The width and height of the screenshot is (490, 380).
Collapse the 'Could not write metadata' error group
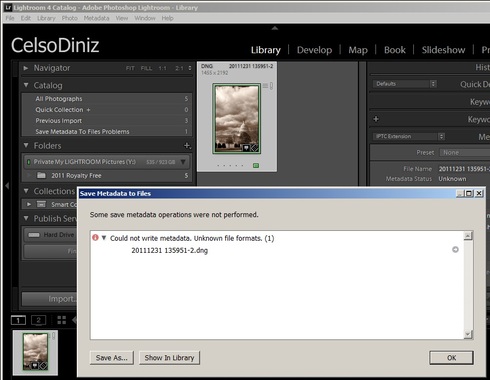tap(104, 238)
